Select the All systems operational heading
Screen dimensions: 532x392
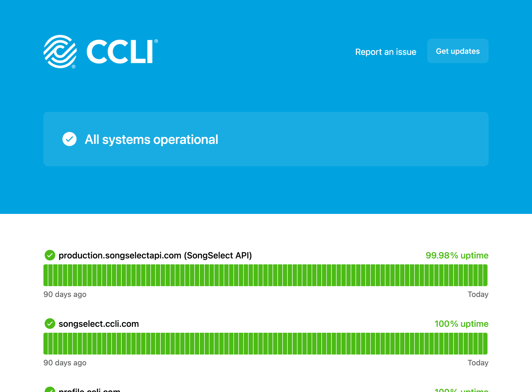[x=151, y=139]
